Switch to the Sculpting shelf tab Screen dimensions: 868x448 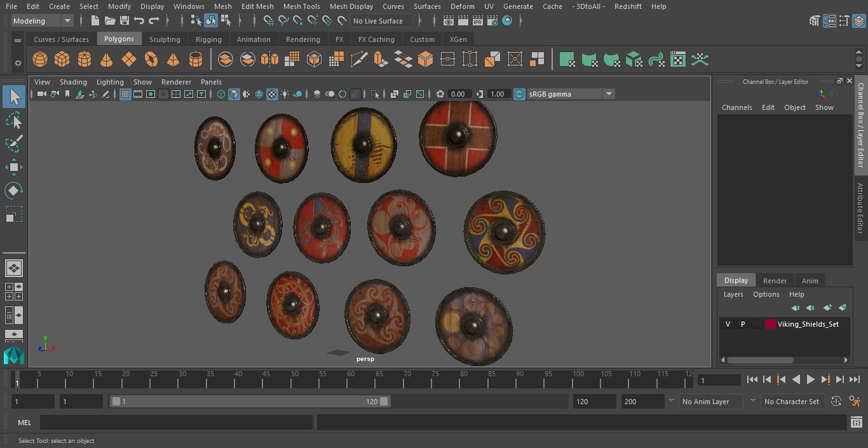click(x=165, y=39)
